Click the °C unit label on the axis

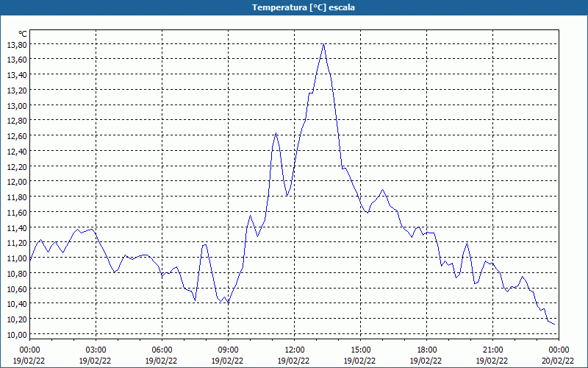23,34
